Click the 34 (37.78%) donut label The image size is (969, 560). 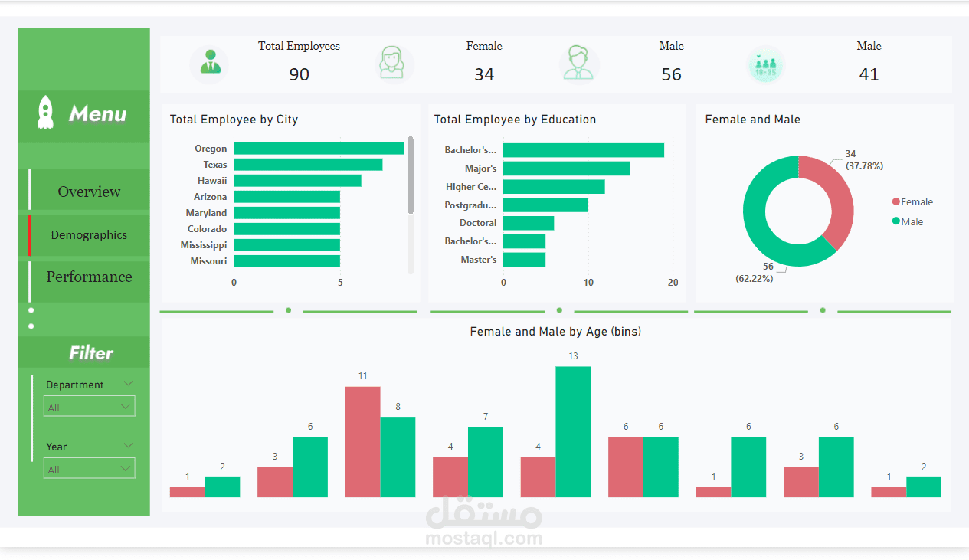pos(864,160)
